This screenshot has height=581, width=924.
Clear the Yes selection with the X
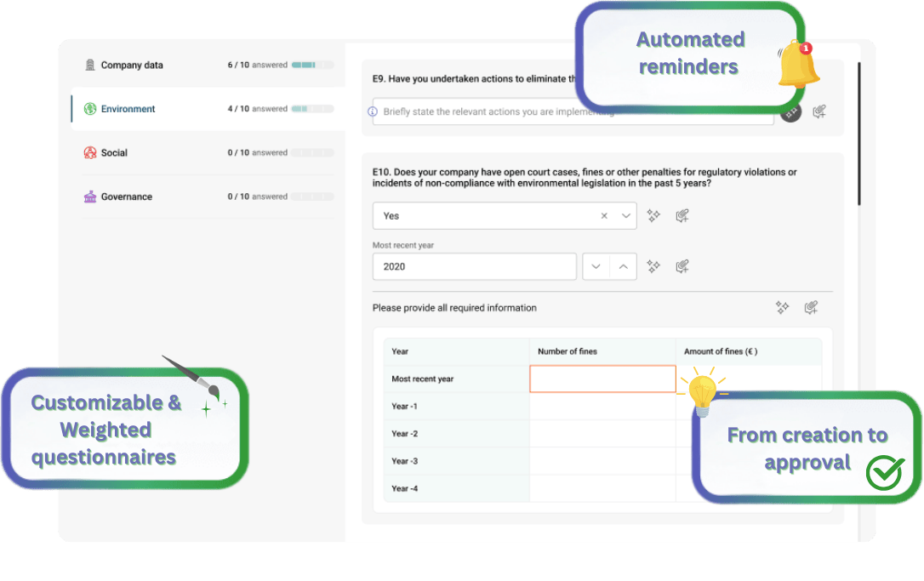[604, 216]
